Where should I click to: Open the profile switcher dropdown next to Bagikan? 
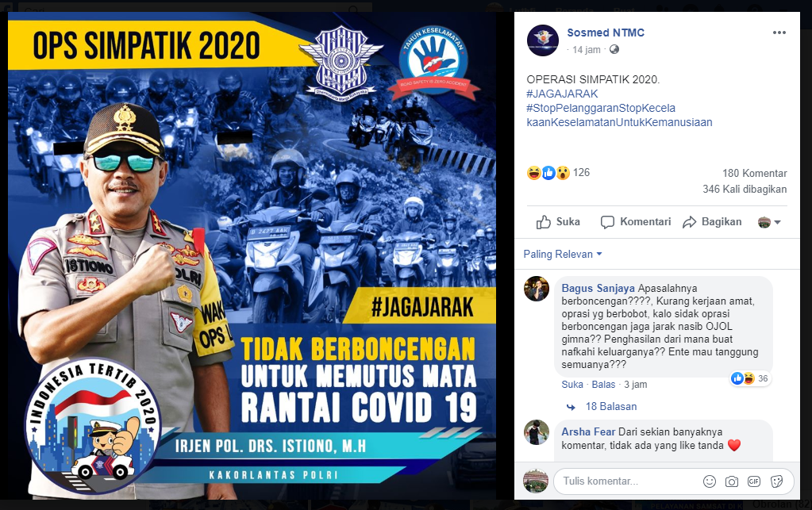pyautogui.click(x=769, y=222)
